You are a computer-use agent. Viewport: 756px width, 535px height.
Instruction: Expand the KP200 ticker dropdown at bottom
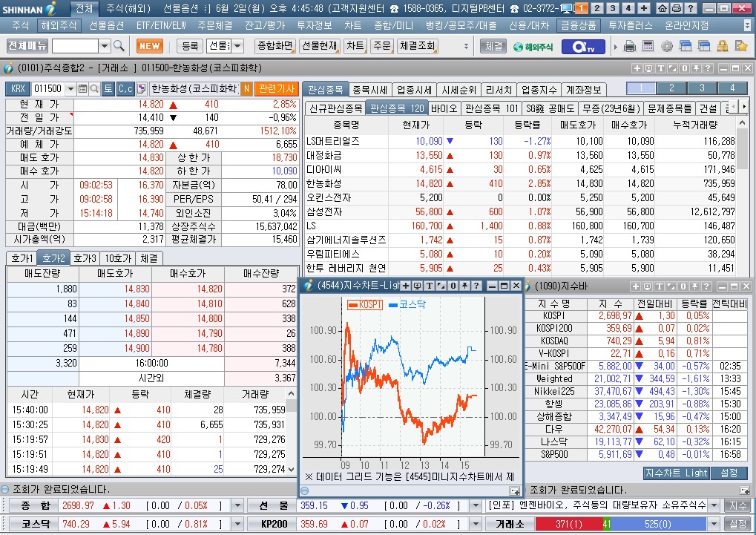476,524
